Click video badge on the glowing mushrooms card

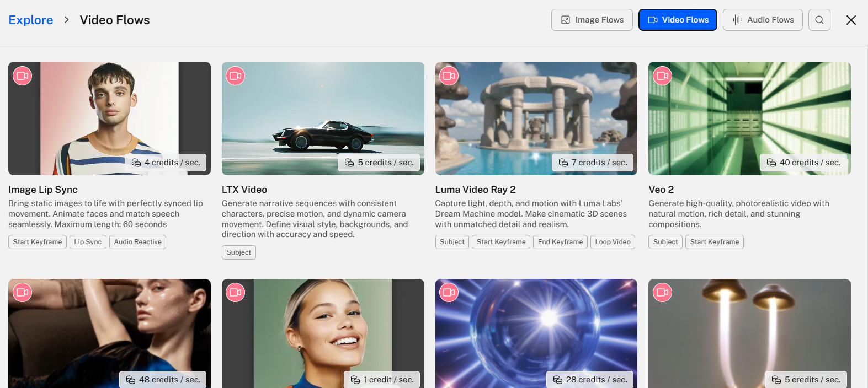pos(662,293)
